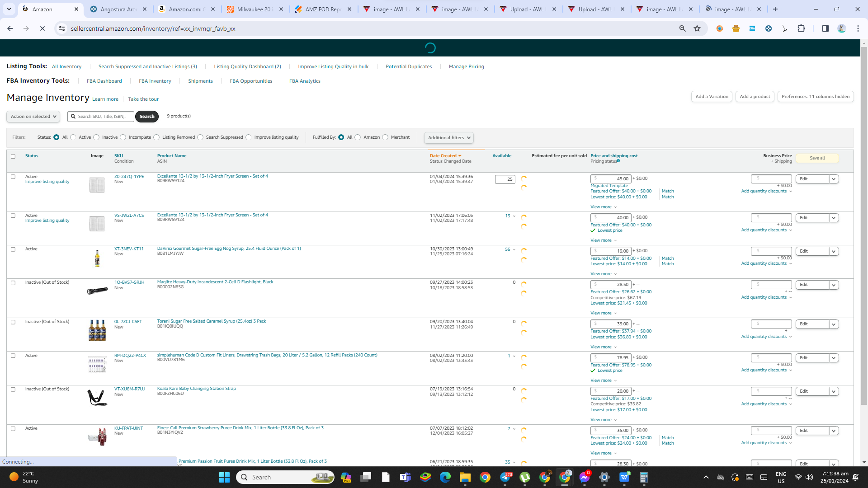Select the checkbox for SKU 1O-BVS7-5RJH

coord(13,283)
